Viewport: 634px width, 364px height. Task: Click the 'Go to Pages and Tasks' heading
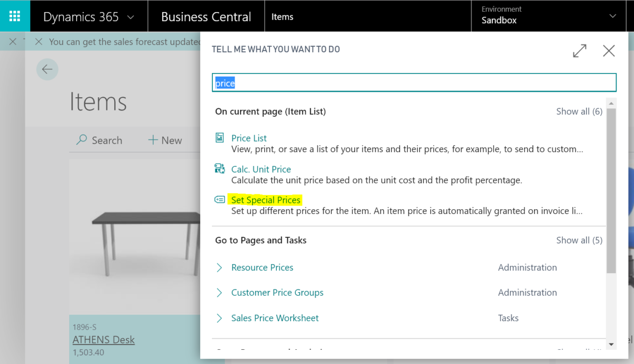click(261, 240)
